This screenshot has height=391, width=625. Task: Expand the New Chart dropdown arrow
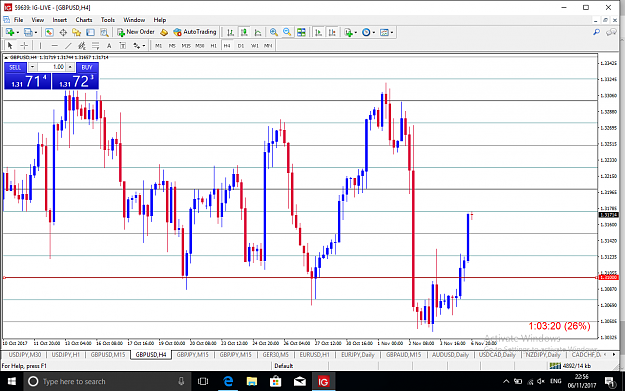(18, 33)
